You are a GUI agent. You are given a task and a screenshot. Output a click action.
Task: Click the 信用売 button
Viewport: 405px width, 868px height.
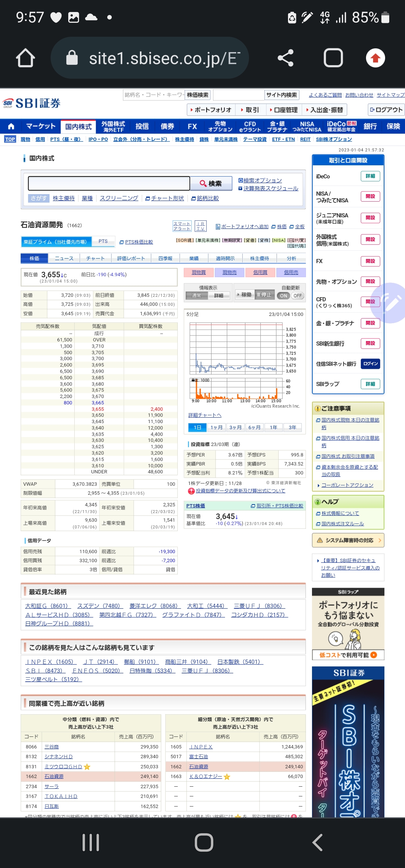[291, 272]
